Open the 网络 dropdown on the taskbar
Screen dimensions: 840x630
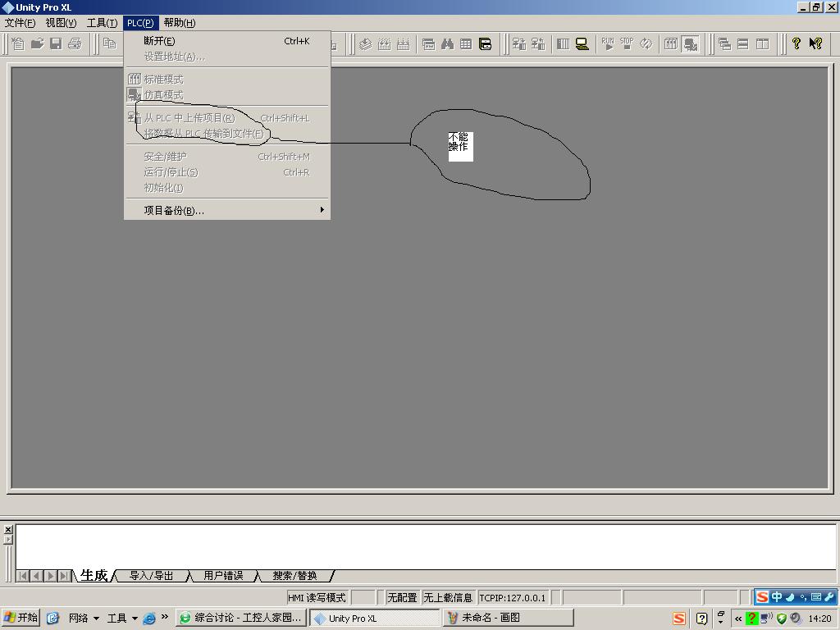pyautogui.click(x=84, y=619)
